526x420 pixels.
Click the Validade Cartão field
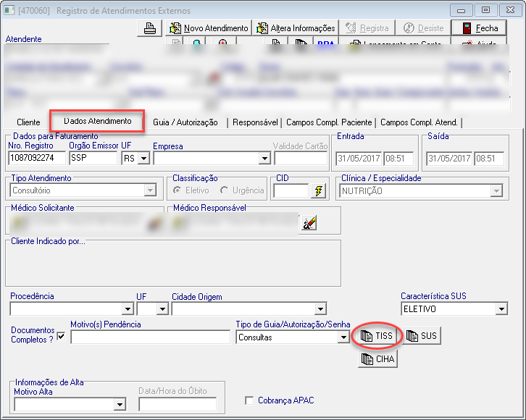301,158
